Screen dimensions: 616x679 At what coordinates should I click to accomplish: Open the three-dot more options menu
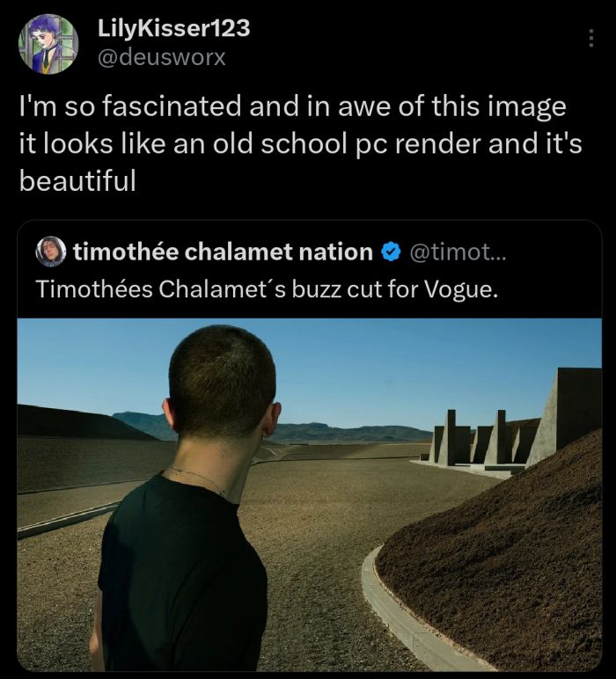[590, 40]
